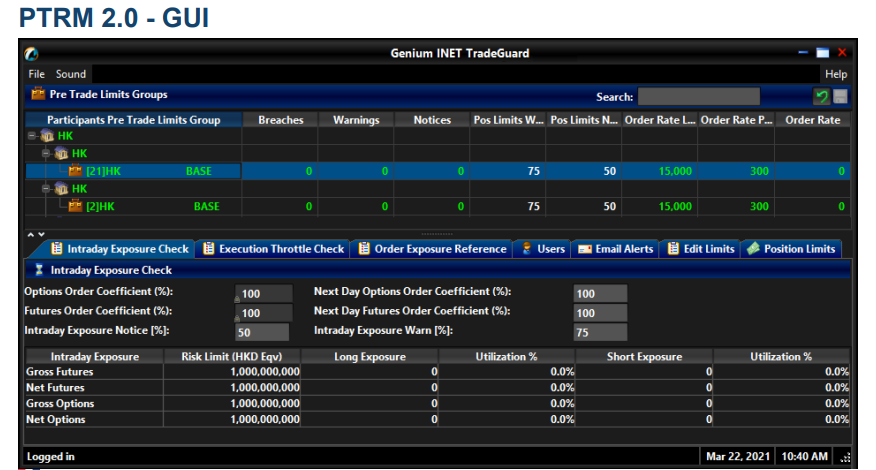
Task: Click the grey save disk icon
Action: tap(840, 97)
